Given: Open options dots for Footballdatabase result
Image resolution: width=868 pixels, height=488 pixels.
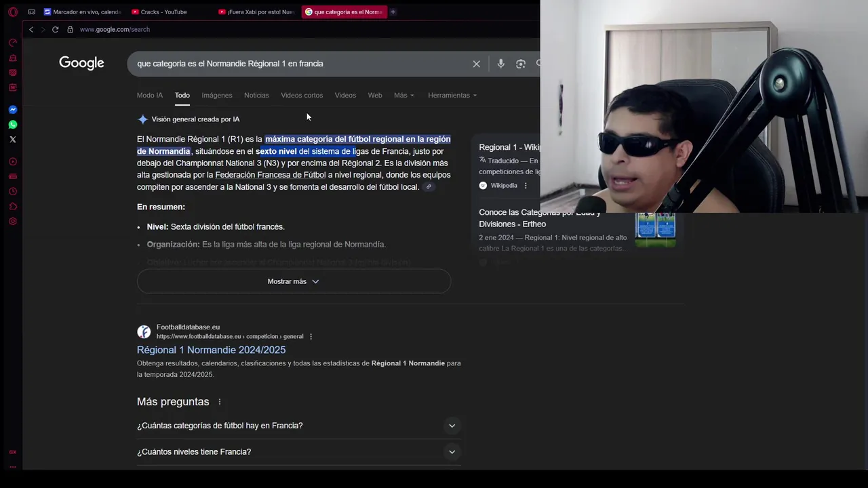Looking at the screenshot, I should click(x=311, y=337).
